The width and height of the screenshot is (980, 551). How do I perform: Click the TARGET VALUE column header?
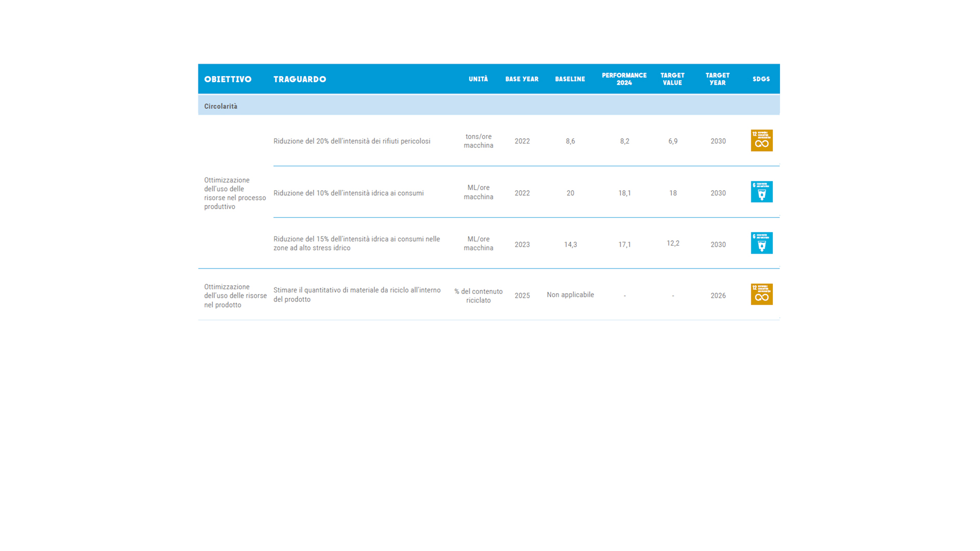tap(673, 79)
